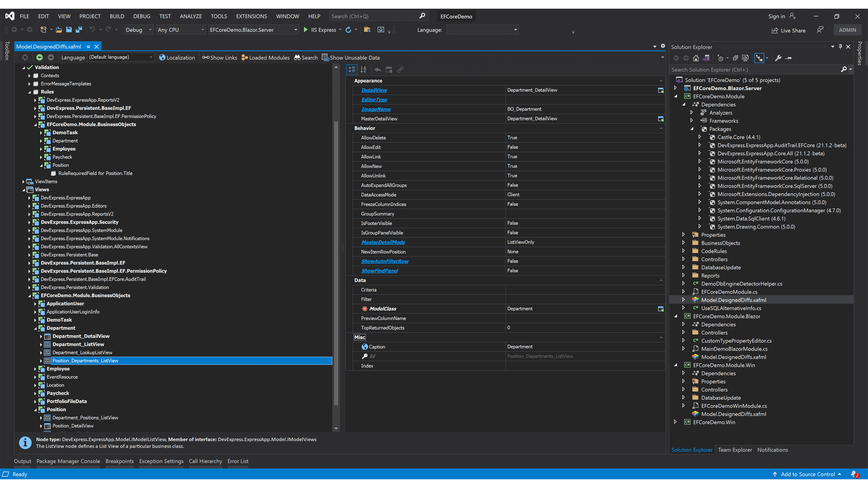
Task: Switch to the Team Explorer tab
Action: point(735,449)
